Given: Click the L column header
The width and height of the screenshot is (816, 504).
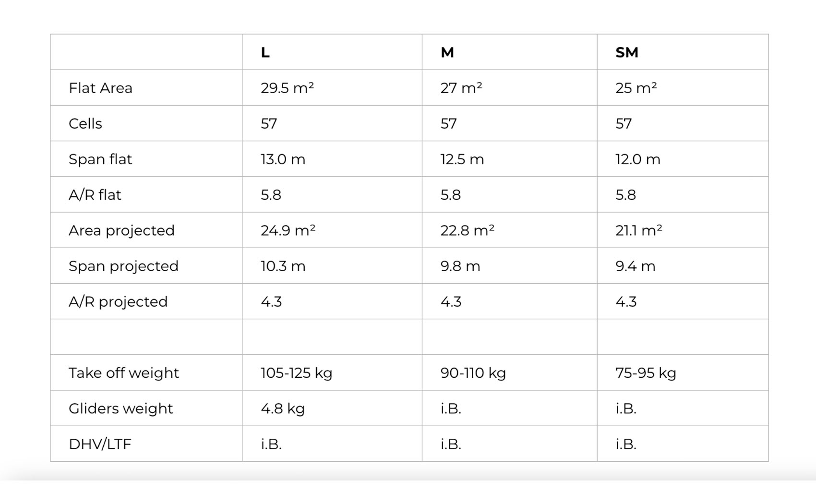Looking at the screenshot, I should pos(265,52).
